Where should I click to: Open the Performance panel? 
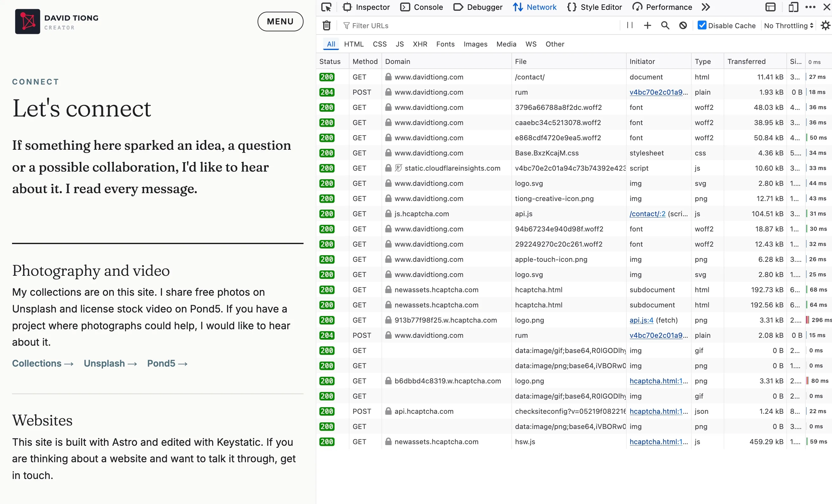[662, 7]
